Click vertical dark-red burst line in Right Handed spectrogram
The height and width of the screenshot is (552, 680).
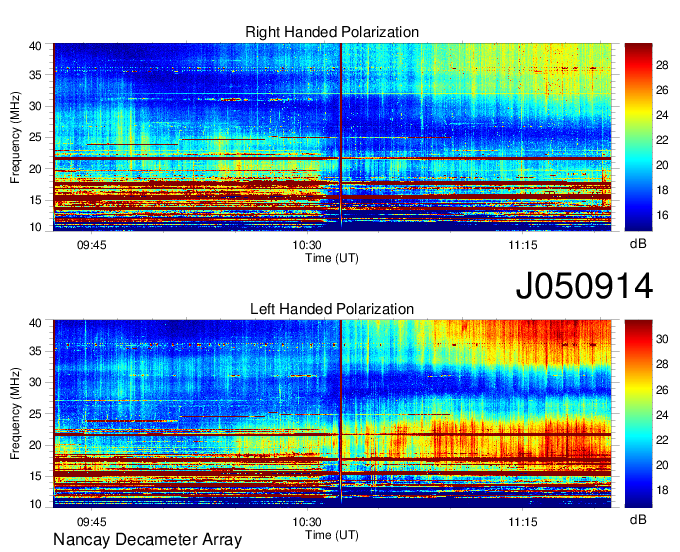coord(341,134)
